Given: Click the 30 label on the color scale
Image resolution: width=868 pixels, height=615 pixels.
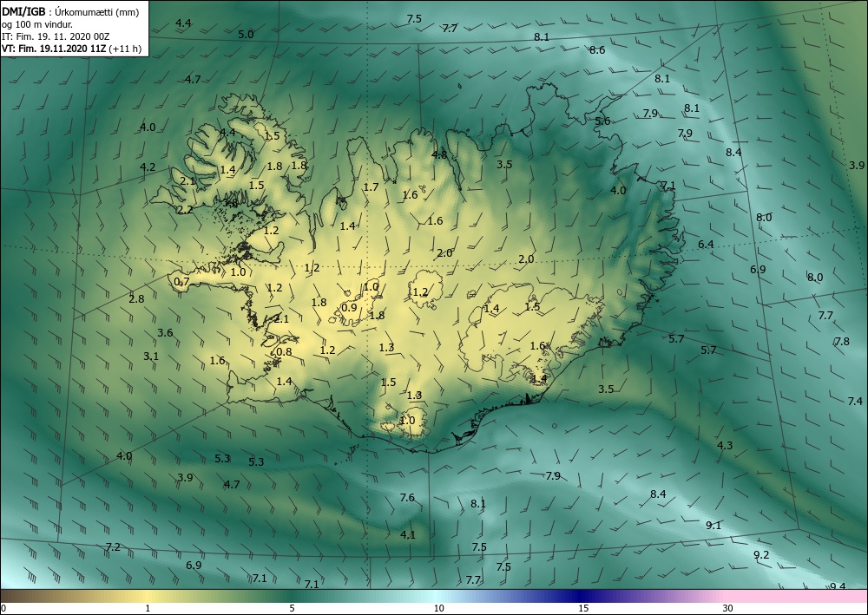Looking at the screenshot, I should (728, 609).
